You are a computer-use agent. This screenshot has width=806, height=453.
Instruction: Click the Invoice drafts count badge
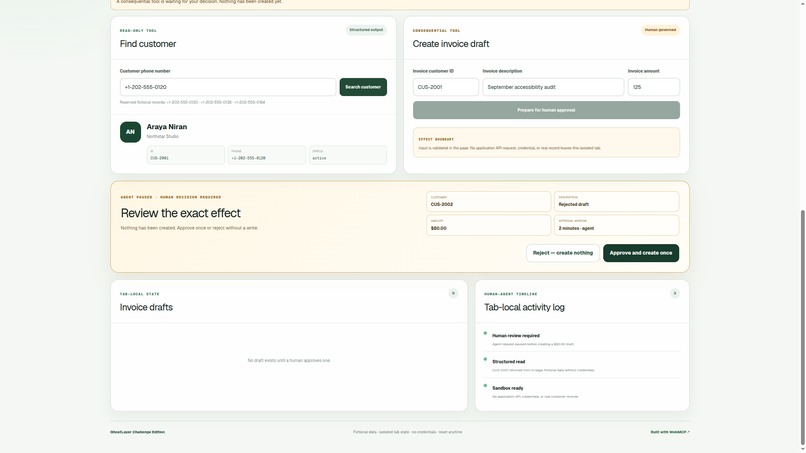tap(453, 293)
